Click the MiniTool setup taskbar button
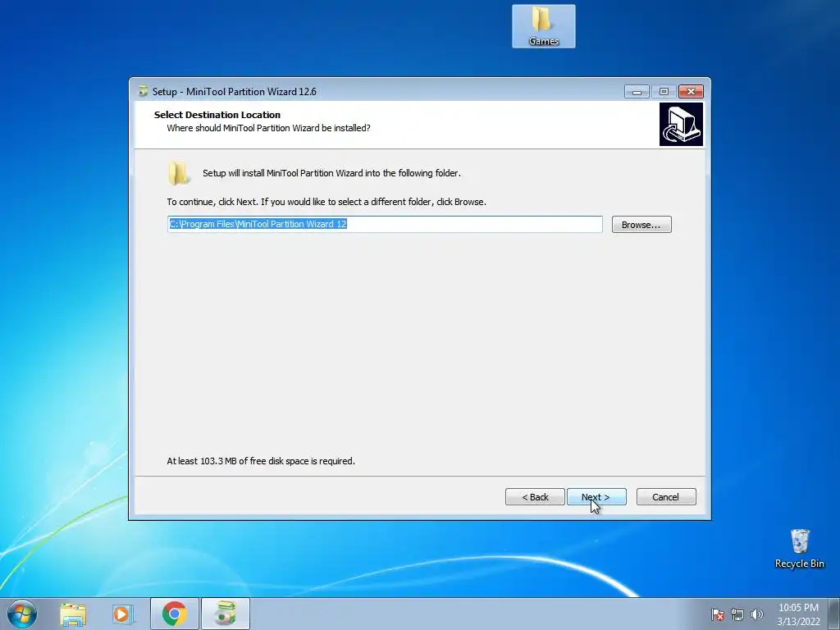The image size is (840, 630). [226, 614]
